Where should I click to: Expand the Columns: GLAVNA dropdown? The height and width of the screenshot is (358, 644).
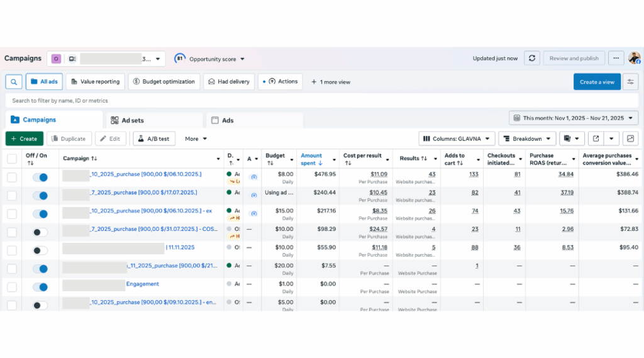pos(457,138)
